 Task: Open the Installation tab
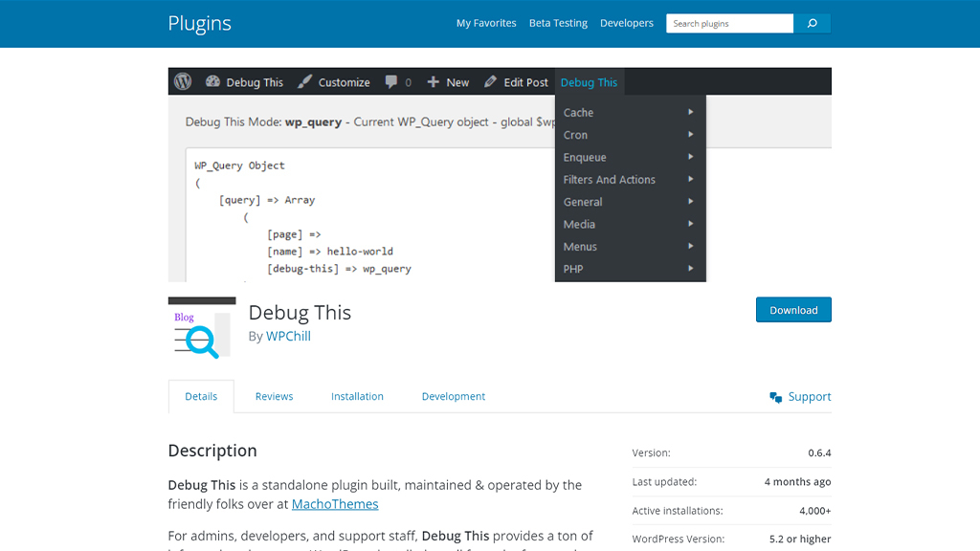(x=357, y=396)
